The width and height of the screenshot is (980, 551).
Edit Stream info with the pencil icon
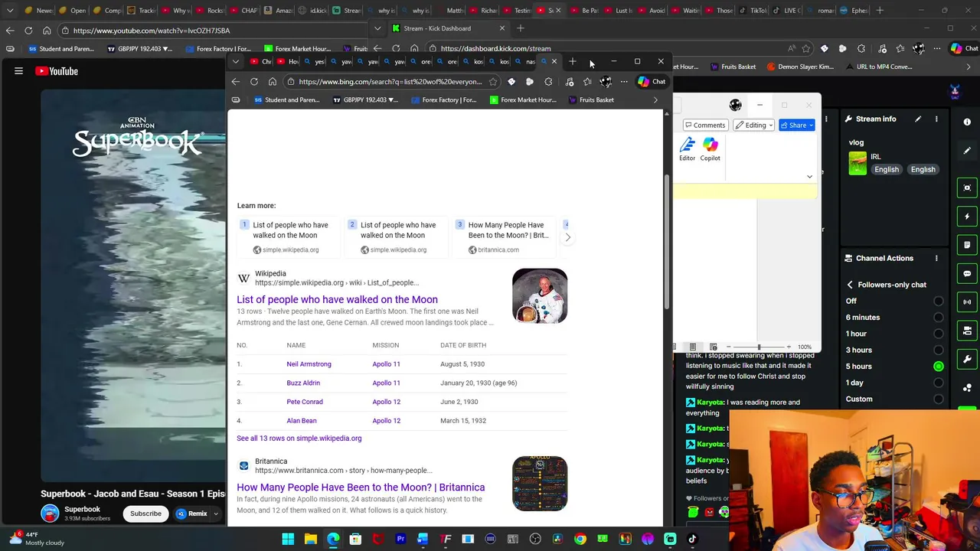(x=916, y=119)
